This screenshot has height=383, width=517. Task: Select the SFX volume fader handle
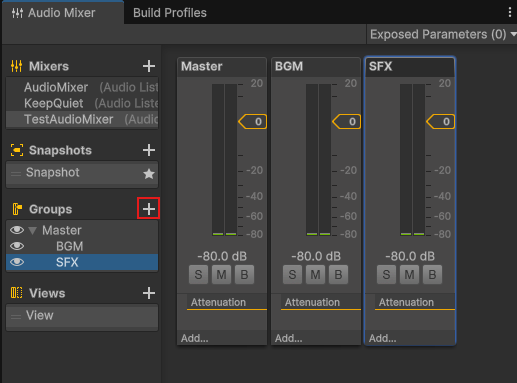click(x=441, y=122)
